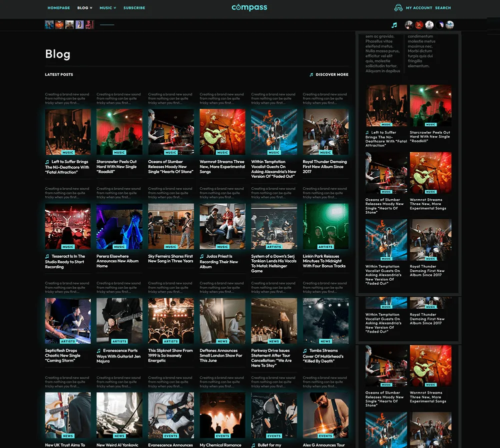500x448 pixels.
Task: Expand the Blog dropdown arrow
Action: 91,8
